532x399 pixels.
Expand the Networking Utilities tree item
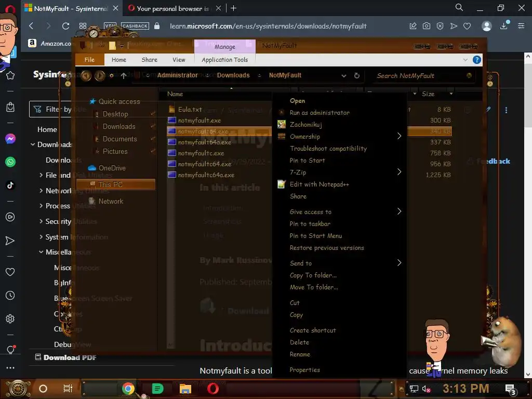point(41,190)
